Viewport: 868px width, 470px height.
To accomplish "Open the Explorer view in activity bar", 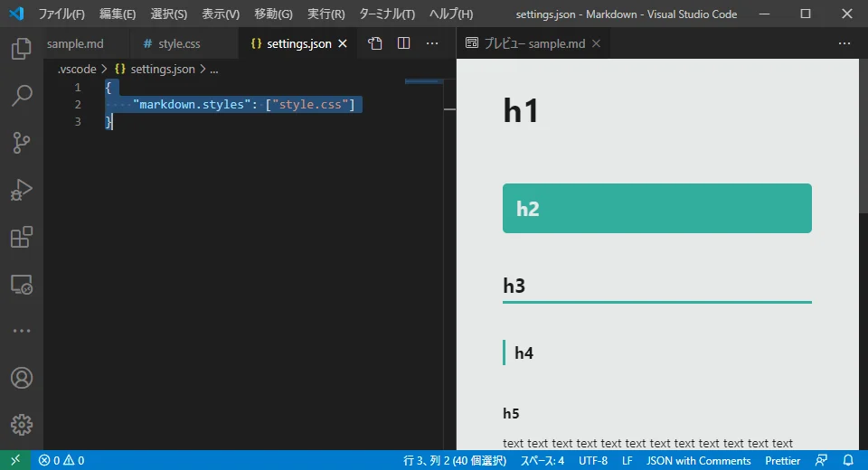I will 22,49.
